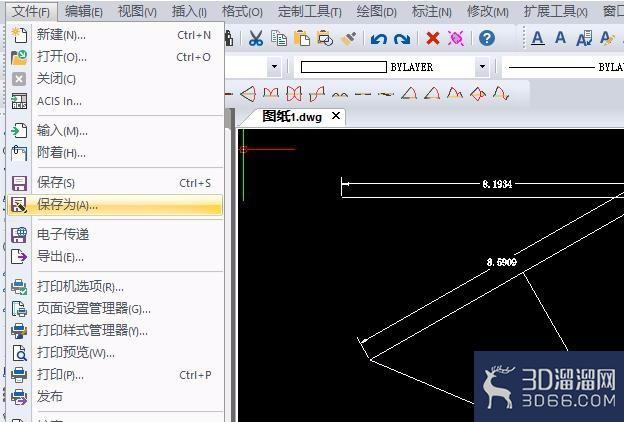Screen dimensions: 624x422
Task: Open the 标注(N) menu
Action: [x=431, y=11]
